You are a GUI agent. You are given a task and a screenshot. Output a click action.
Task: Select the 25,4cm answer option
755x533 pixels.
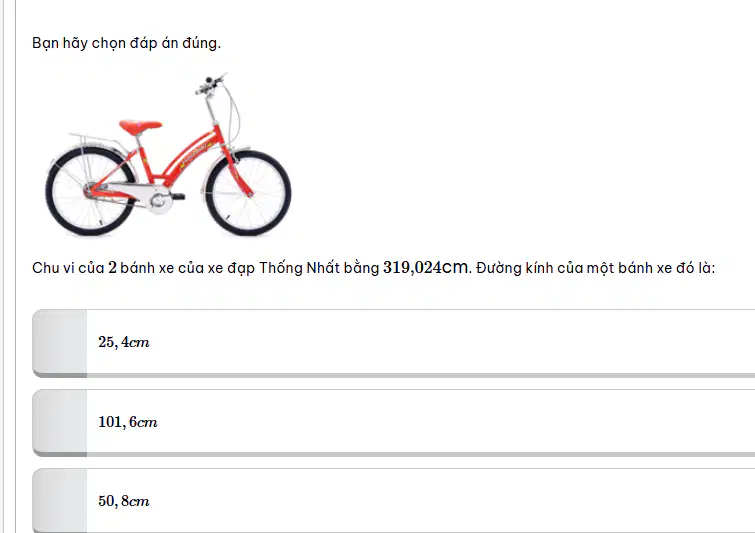393,343
